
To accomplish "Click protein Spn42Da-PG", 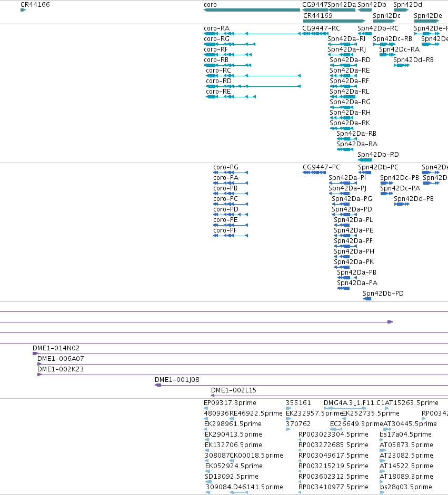I will coord(352,199).
